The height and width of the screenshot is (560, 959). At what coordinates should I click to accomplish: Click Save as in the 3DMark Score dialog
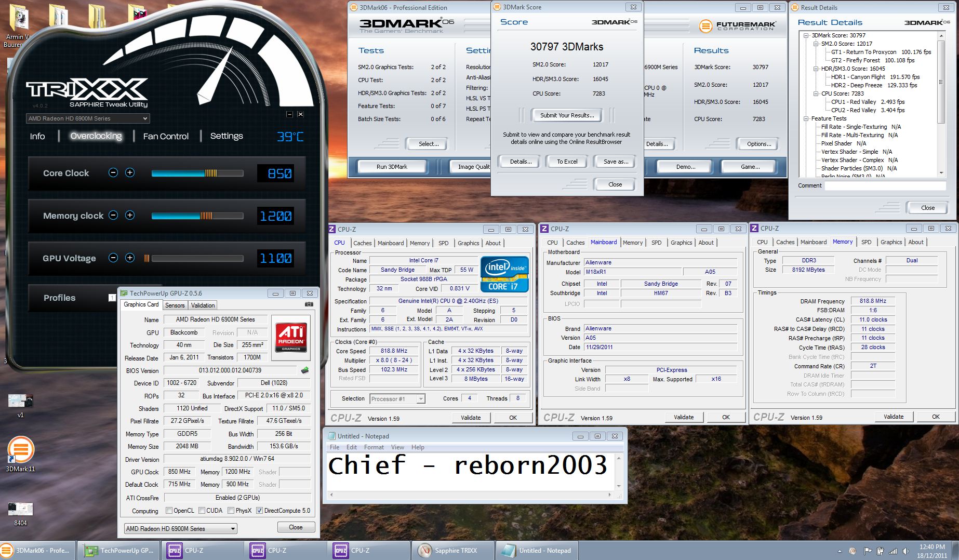616,162
